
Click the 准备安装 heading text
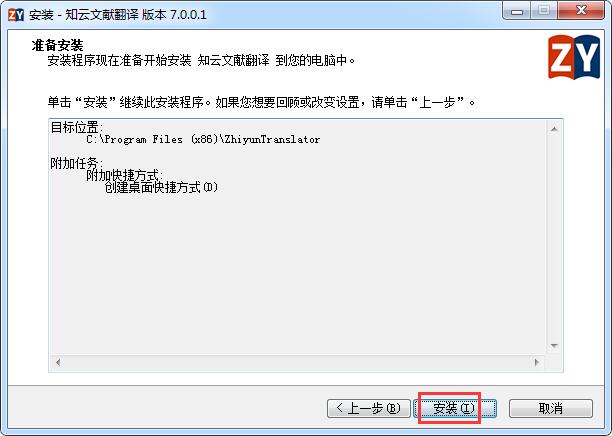coord(57,45)
